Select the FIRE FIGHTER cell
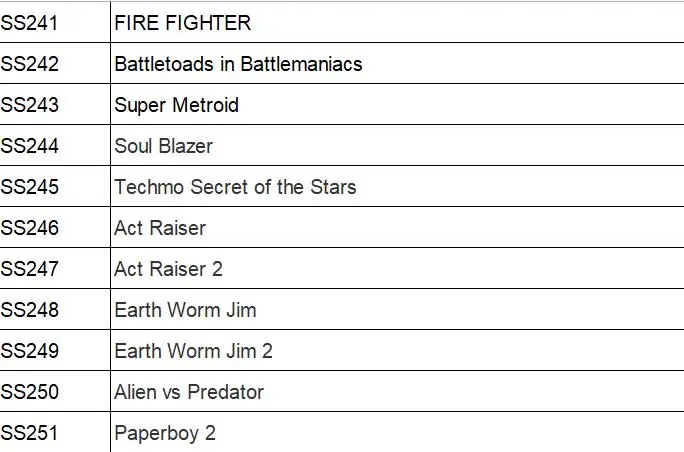The image size is (684, 452). tap(183, 23)
